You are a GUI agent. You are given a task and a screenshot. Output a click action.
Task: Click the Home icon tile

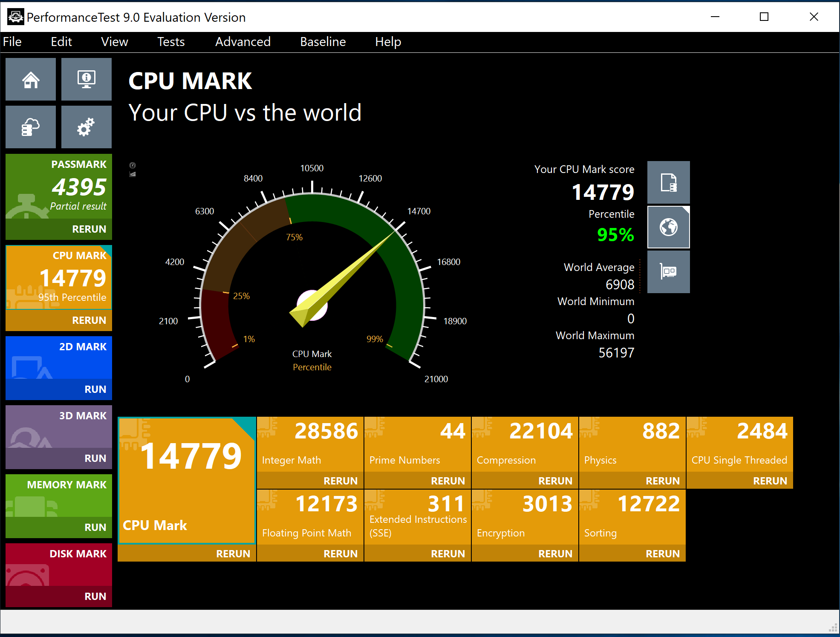point(31,80)
